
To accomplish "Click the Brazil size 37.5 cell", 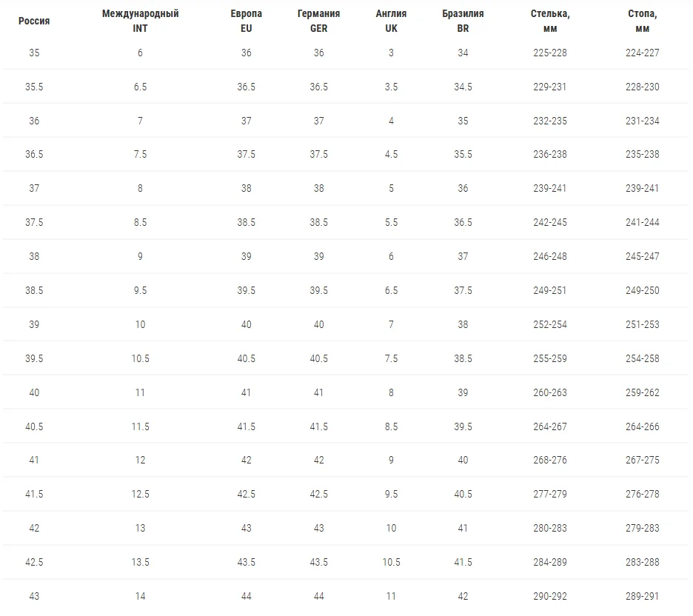I will pyautogui.click(x=463, y=290).
